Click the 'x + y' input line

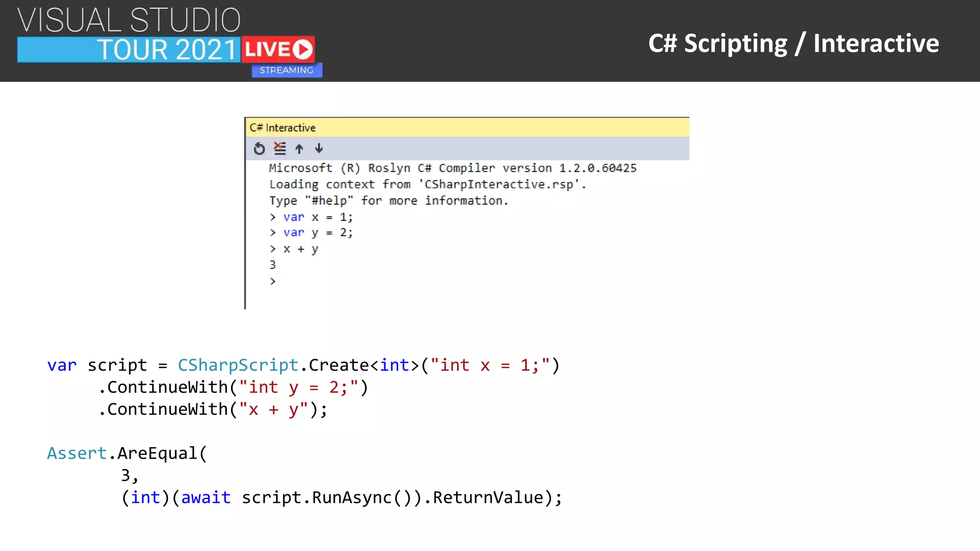[294, 249]
